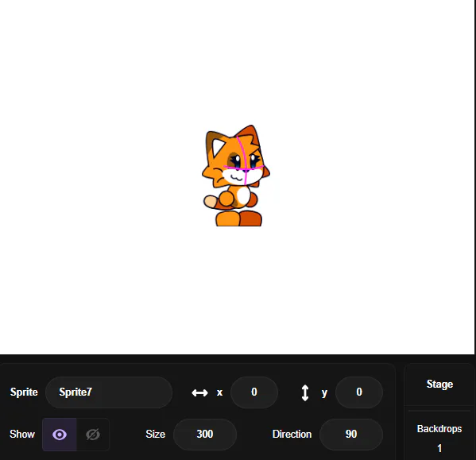Click the horizontal arrows x icon
Screen dimensions: 476x460
pyautogui.click(x=199, y=392)
